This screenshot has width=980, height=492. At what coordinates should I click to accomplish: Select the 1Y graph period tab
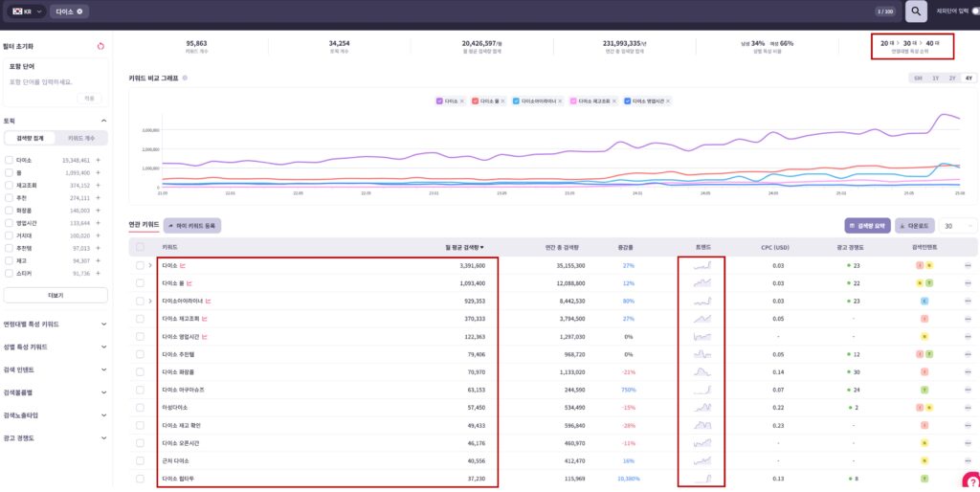pos(935,78)
